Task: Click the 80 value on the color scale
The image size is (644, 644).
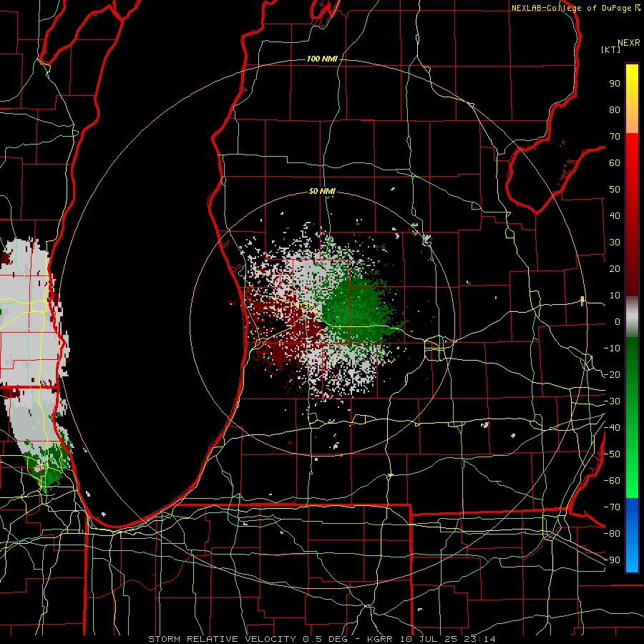Action: click(x=615, y=110)
